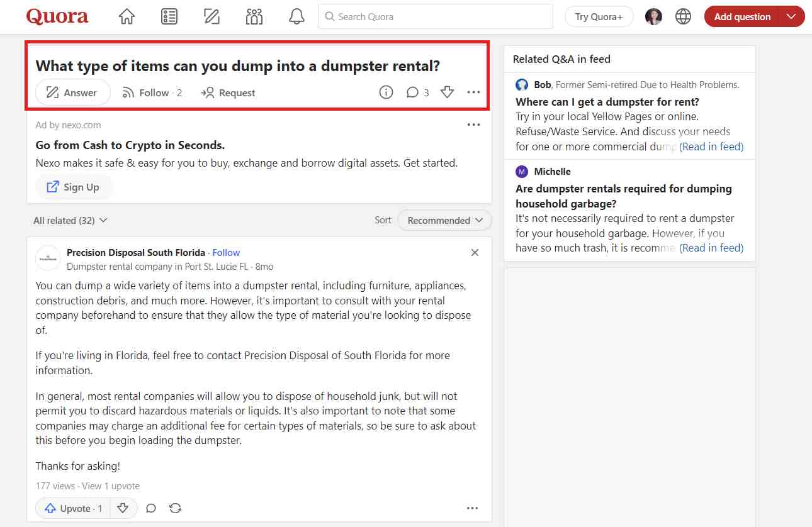Click the 8mo answer timestamp
This screenshot has width=812, height=527.
[x=264, y=266]
